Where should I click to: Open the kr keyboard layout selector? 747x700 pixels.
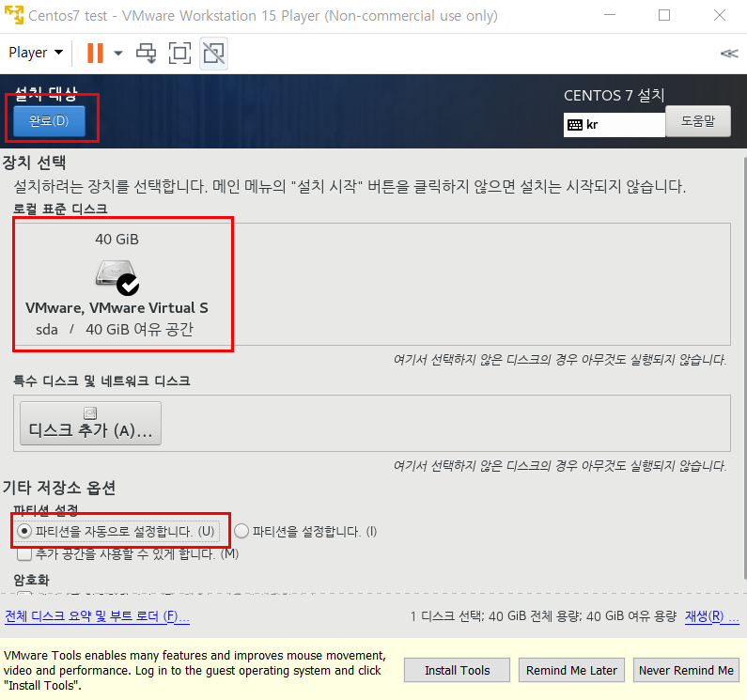[x=615, y=125]
